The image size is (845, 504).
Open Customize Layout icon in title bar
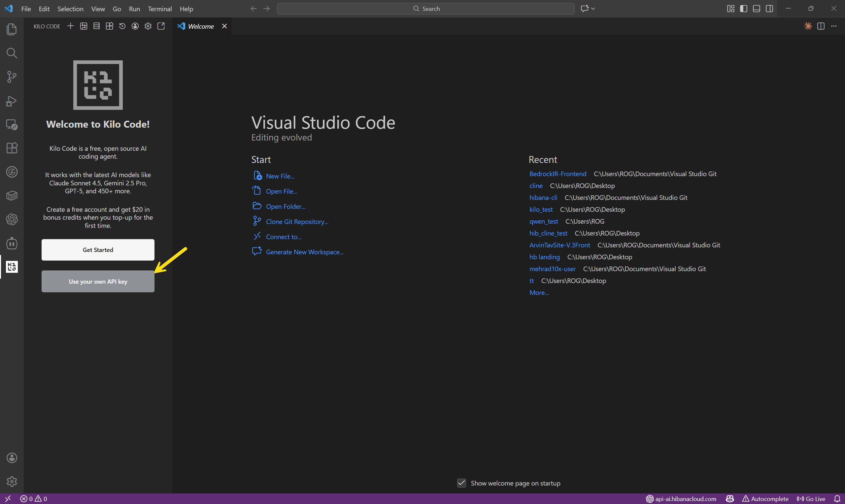730,9
